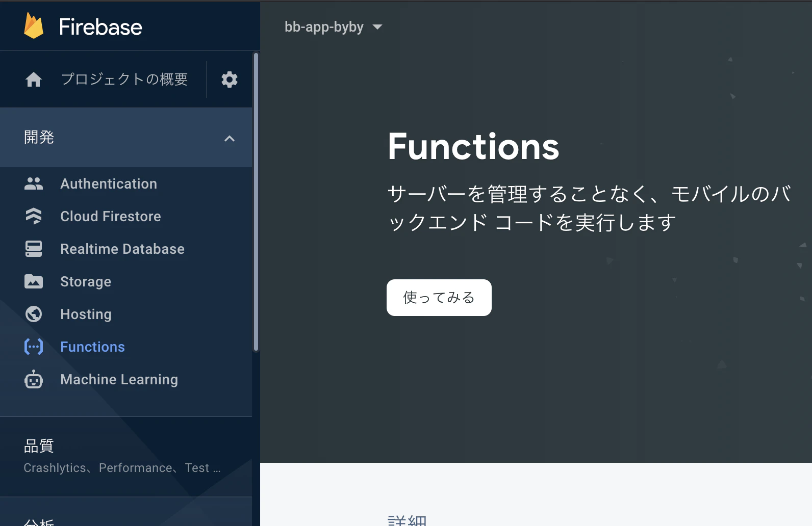
Task: Open project overview home icon
Action: [34, 80]
